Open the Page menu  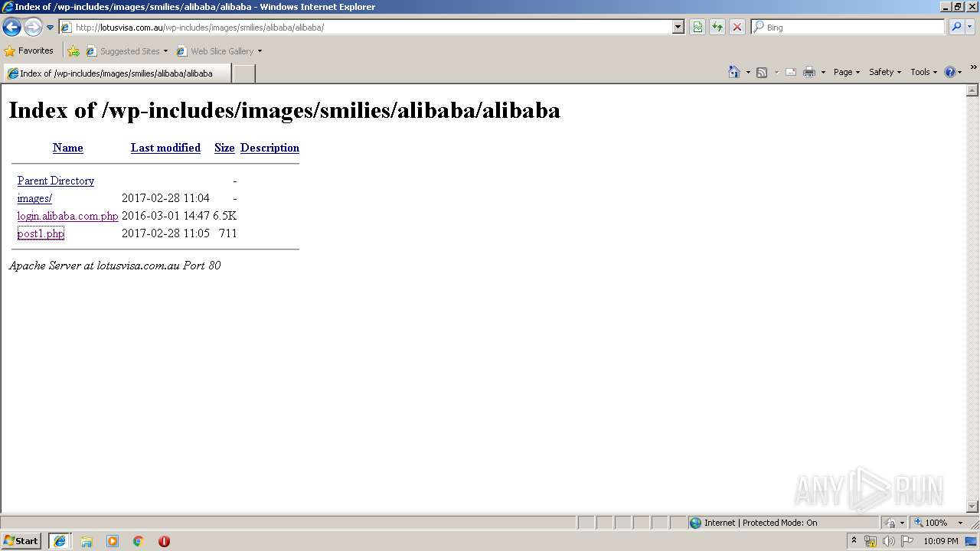click(x=847, y=72)
